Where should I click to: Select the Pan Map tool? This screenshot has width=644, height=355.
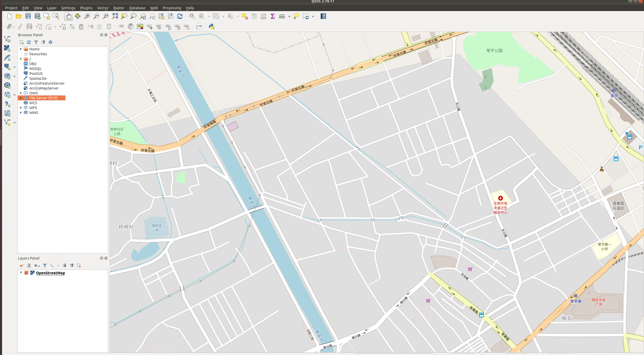click(x=68, y=16)
